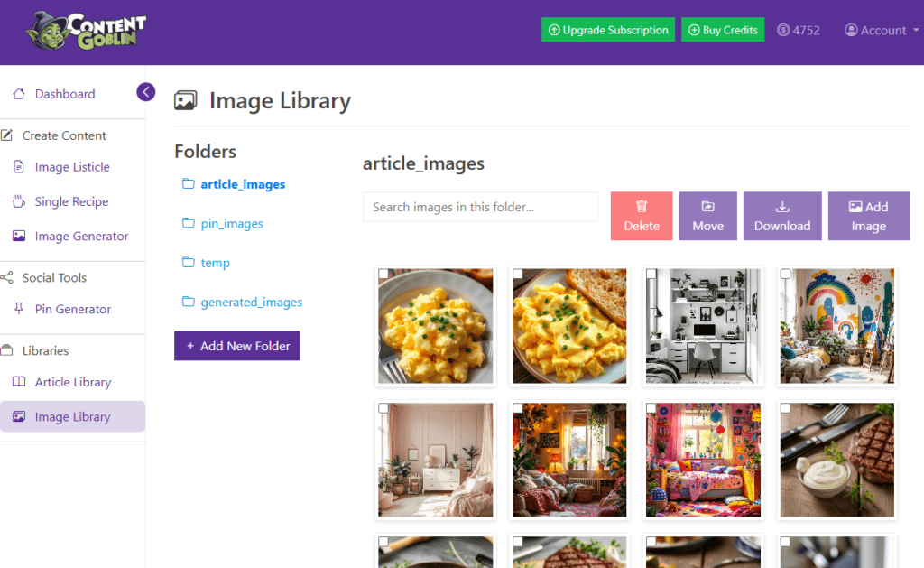Open the Article Library page

pyautogui.click(x=72, y=382)
